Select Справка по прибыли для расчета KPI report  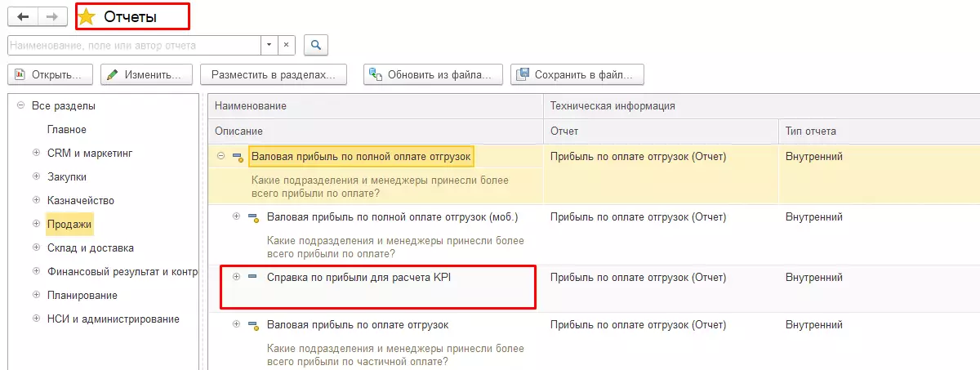click(x=359, y=277)
